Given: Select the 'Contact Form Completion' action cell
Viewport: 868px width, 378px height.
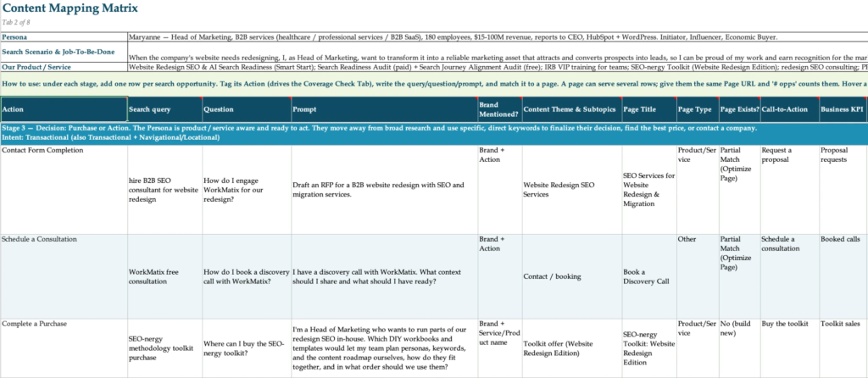Looking at the screenshot, I should point(64,189).
